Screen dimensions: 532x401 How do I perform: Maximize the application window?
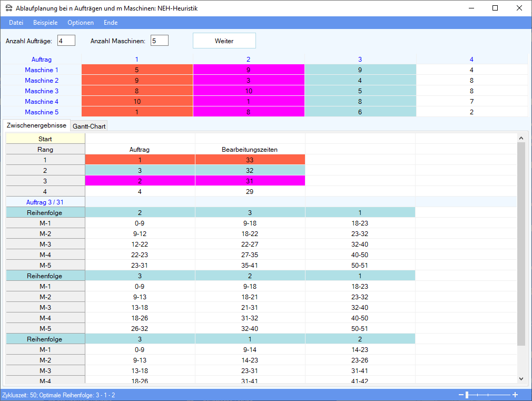pyautogui.click(x=495, y=8)
